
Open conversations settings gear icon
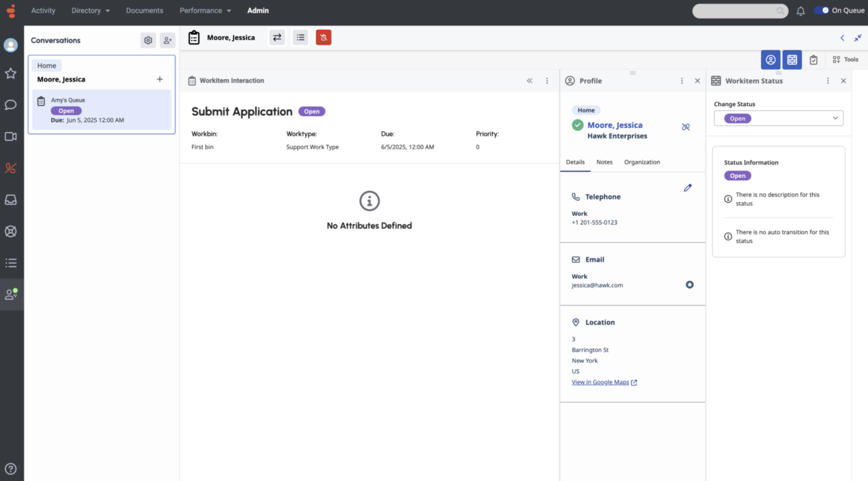(x=148, y=40)
